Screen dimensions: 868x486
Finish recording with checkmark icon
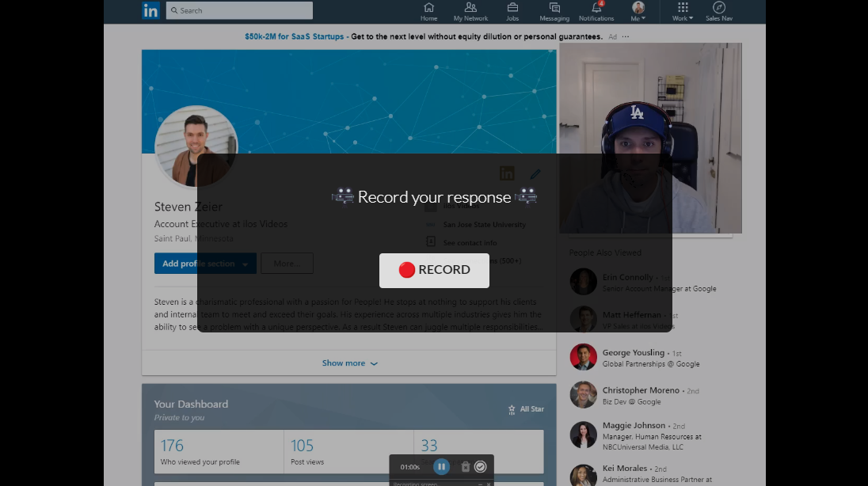tap(481, 467)
